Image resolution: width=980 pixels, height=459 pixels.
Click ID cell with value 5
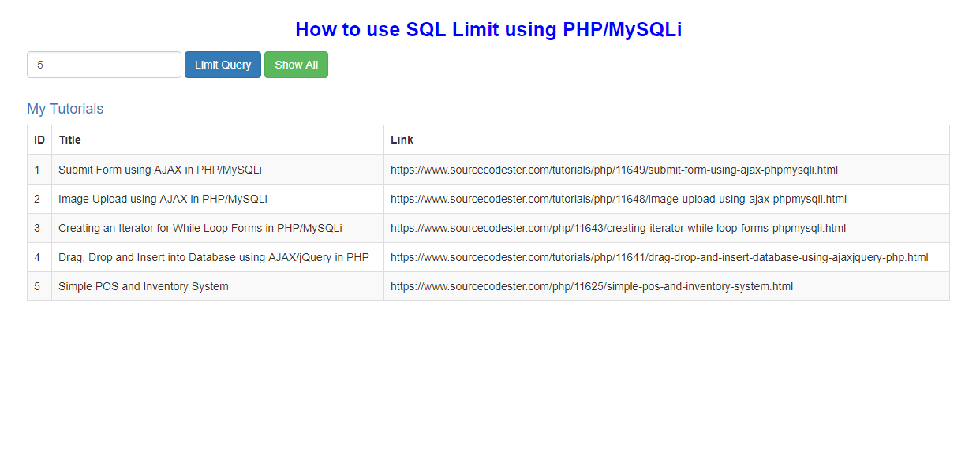click(39, 286)
